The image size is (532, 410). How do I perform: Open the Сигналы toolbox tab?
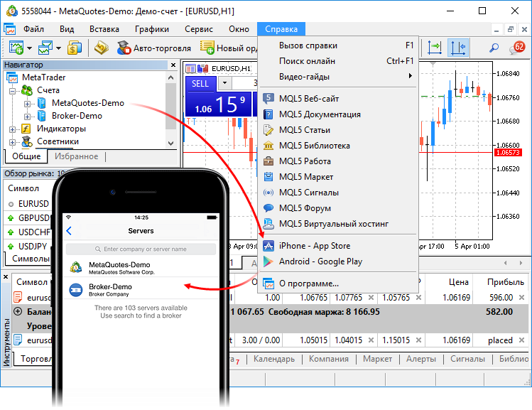pos(467,359)
